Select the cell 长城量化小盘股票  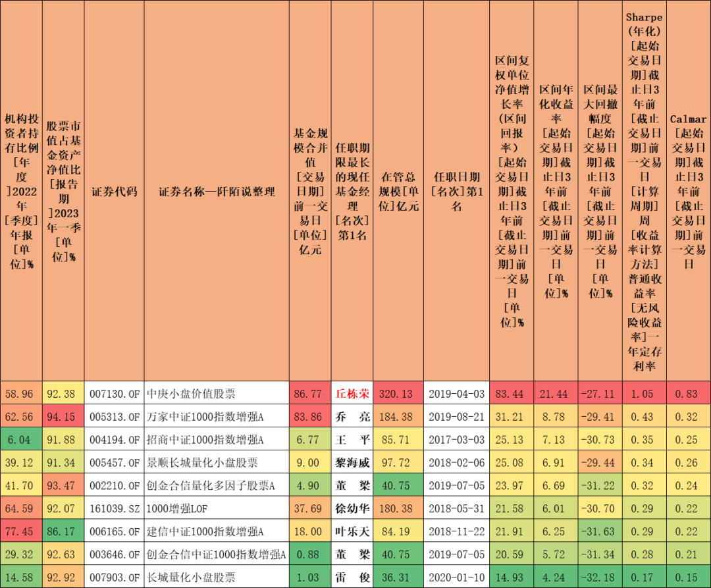(x=217, y=577)
